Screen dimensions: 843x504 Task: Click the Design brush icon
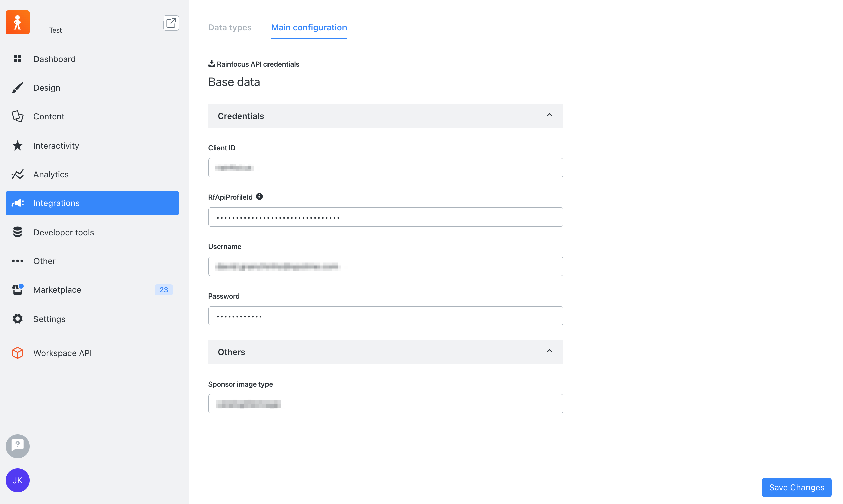click(x=18, y=88)
